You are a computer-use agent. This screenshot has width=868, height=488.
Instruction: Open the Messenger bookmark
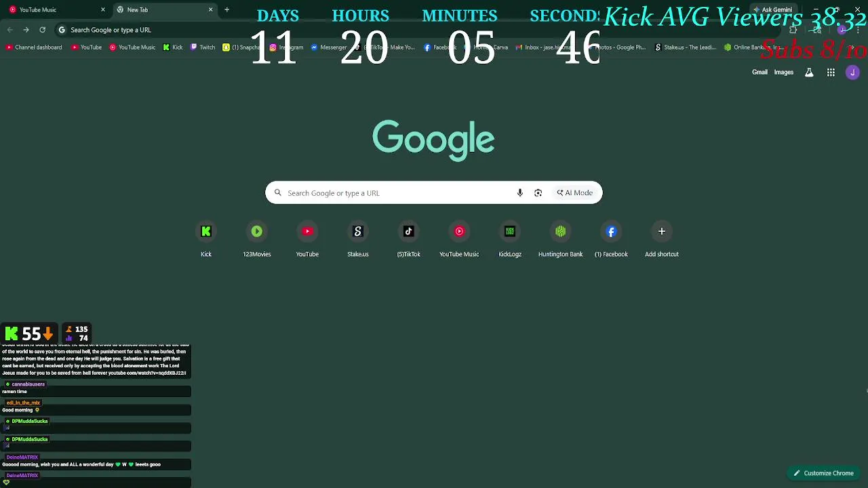[329, 47]
